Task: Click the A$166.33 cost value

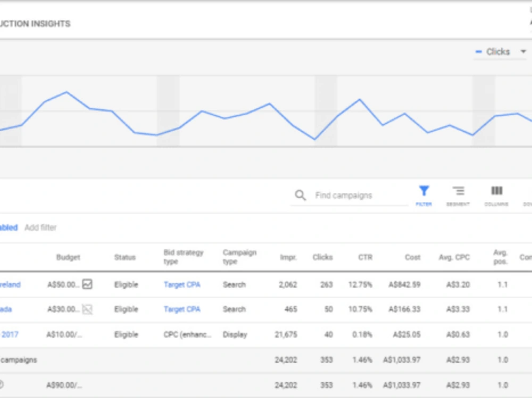Action: (x=404, y=309)
